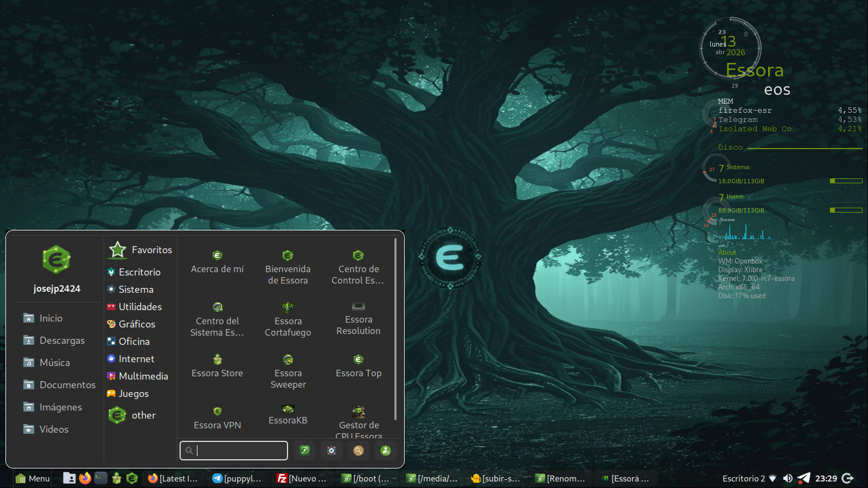Click the josejp2424 user avatar logo
This screenshot has width=868, height=488.
pos(56,259)
